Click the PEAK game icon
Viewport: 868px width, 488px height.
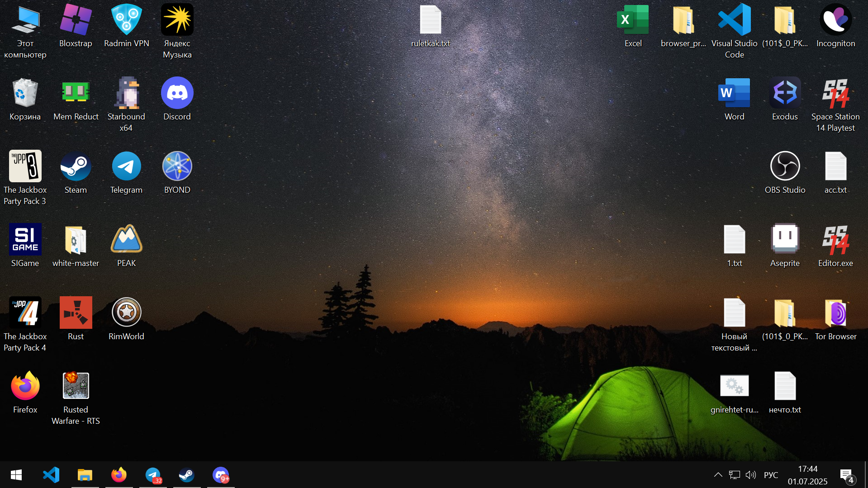click(x=127, y=246)
